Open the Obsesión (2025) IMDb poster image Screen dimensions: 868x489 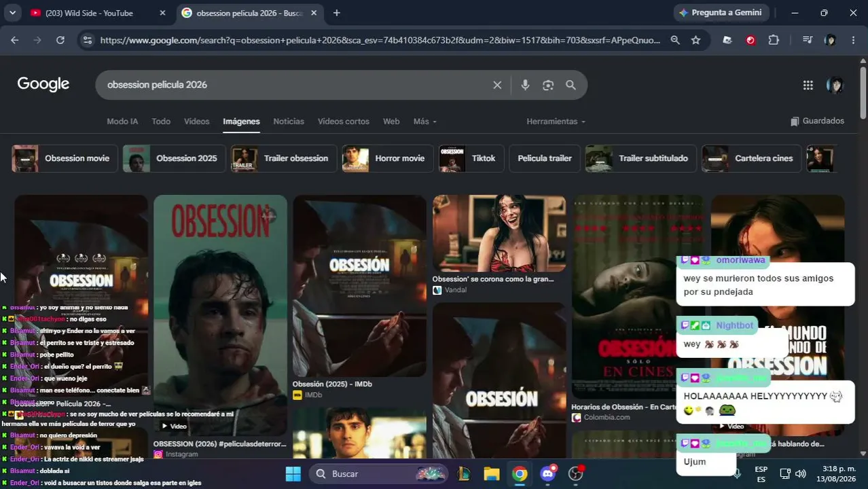coord(359,285)
